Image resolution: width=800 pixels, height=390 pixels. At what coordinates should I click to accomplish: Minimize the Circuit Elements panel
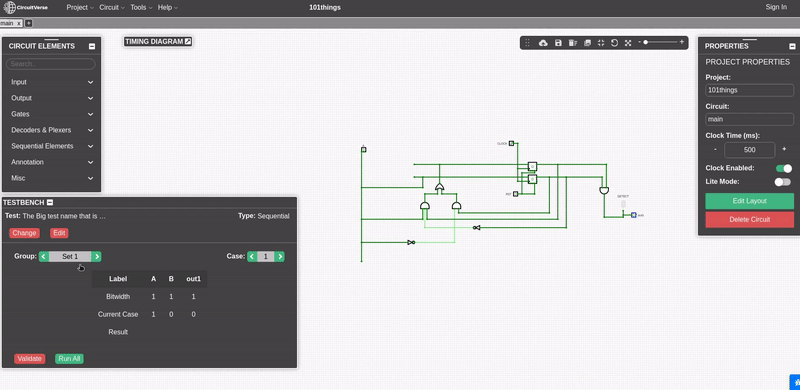[x=92, y=46]
